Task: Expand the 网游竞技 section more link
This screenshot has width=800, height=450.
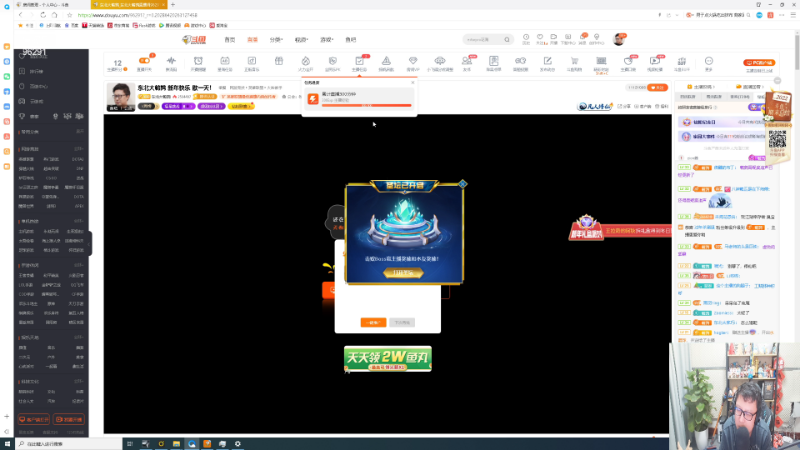Action: [x=79, y=149]
